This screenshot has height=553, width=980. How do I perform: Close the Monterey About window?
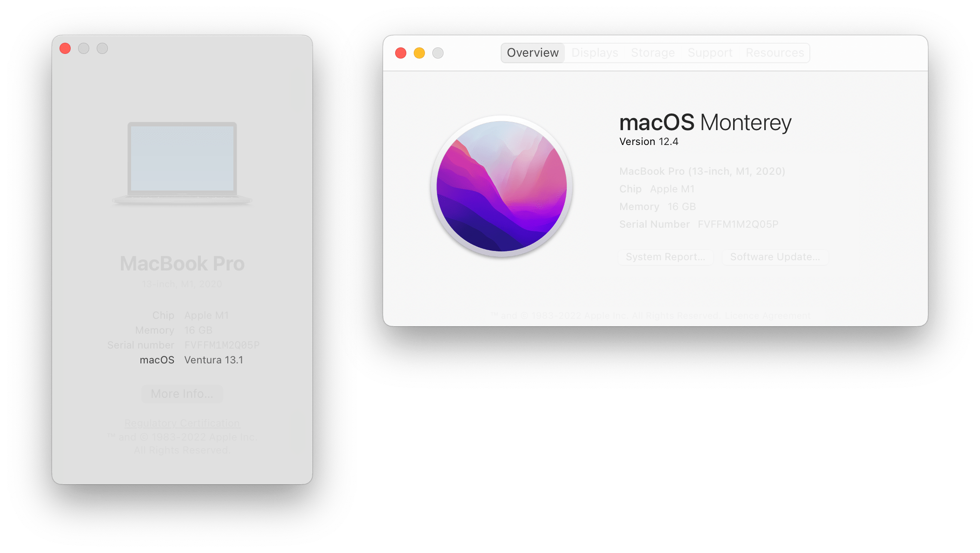pos(401,53)
